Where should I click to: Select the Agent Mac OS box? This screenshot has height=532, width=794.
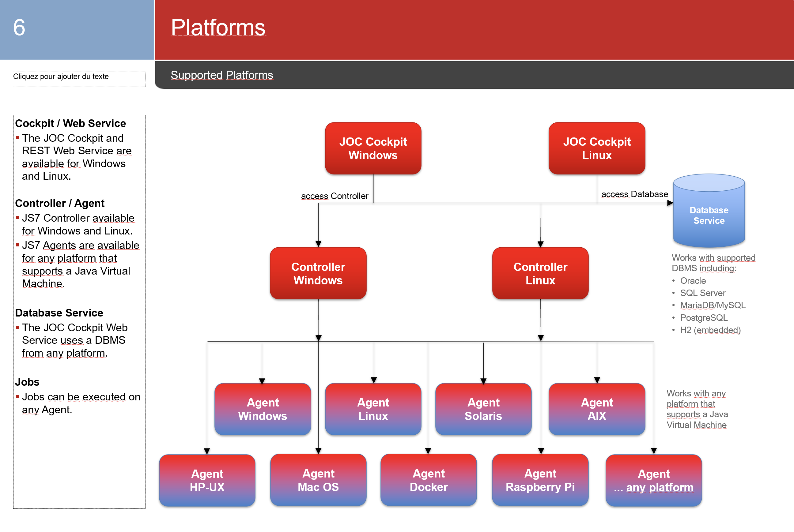(318, 480)
